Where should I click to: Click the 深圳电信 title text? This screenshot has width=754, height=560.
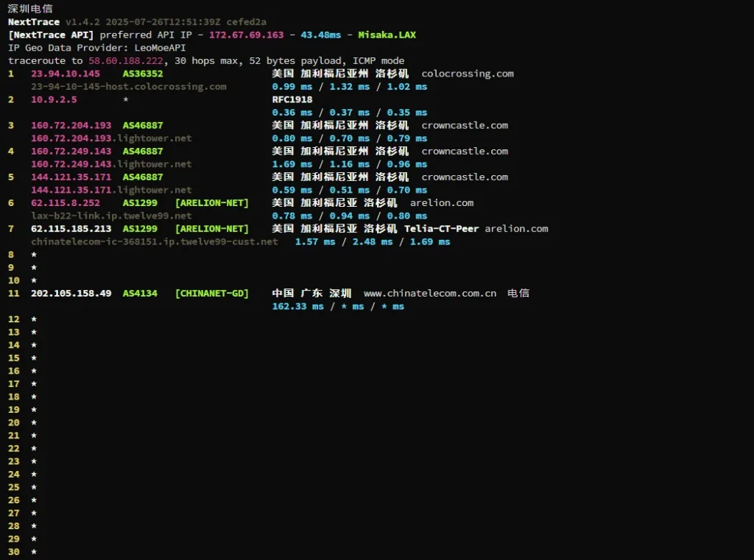pyautogui.click(x=30, y=9)
